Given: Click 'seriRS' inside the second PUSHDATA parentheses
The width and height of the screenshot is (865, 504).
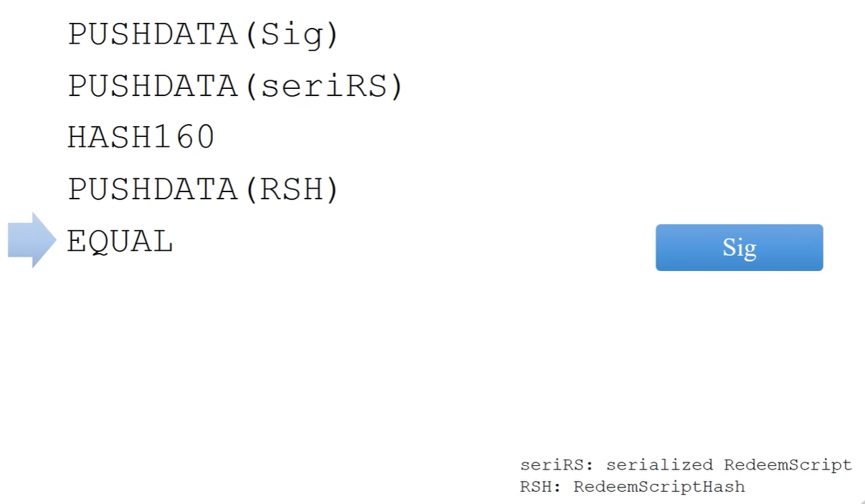Looking at the screenshot, I should pyautogui.click(x=324, y=86).
